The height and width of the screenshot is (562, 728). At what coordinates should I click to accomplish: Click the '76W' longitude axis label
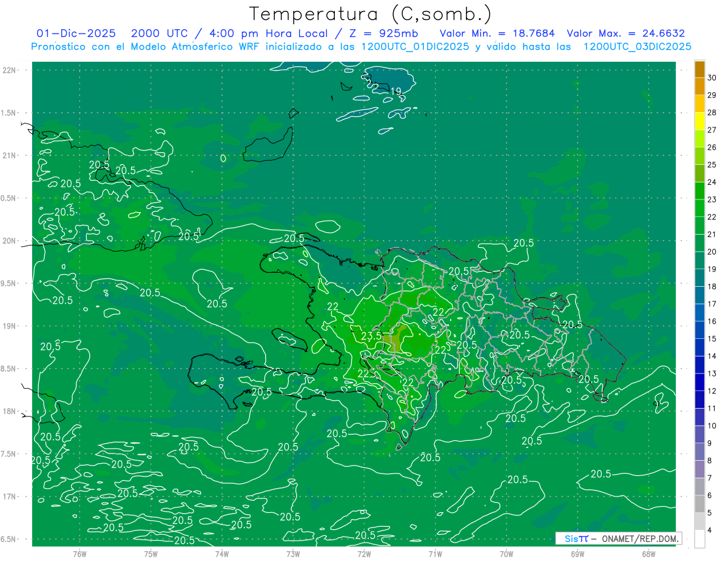[79, 554]
